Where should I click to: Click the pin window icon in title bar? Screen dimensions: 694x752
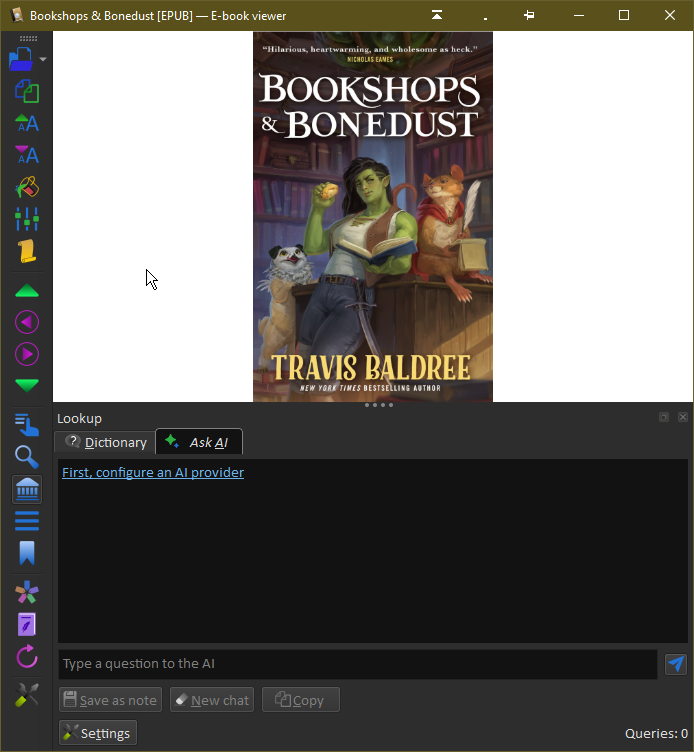coord(529,15)
